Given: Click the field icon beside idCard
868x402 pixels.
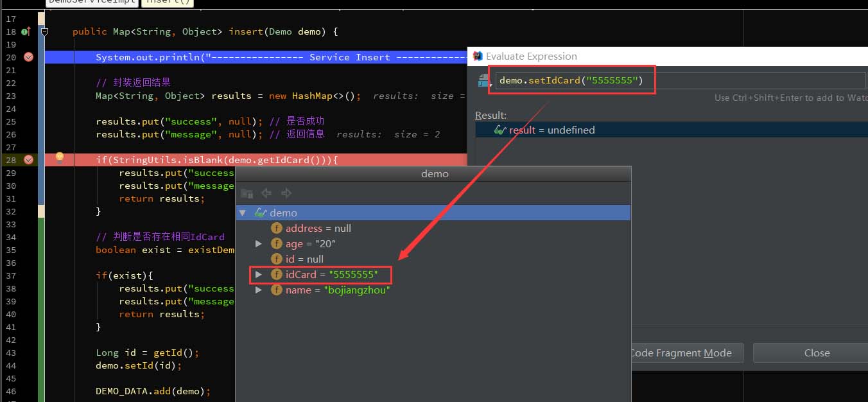Looking at the screenshot, I should coord(277,274).
